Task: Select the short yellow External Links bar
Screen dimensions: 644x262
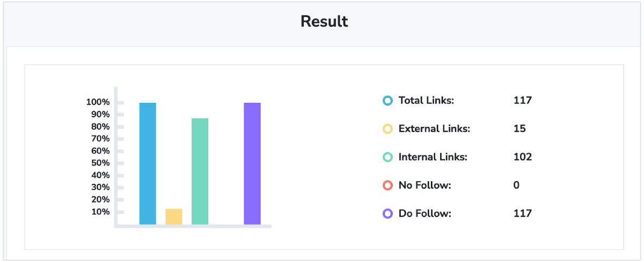Action: (x=174, y=216)
